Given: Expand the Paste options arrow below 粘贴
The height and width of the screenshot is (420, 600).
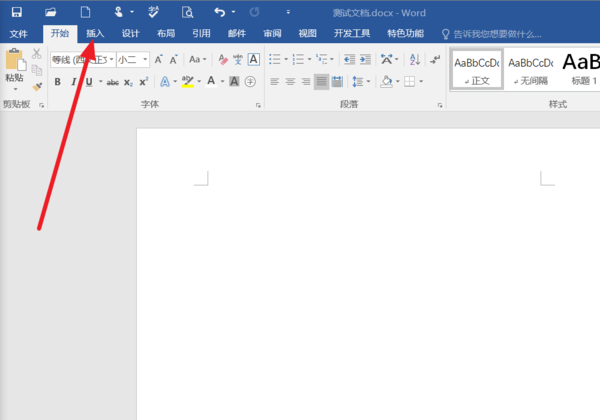Looking at the screenshot, I should [x=14, y=89].
